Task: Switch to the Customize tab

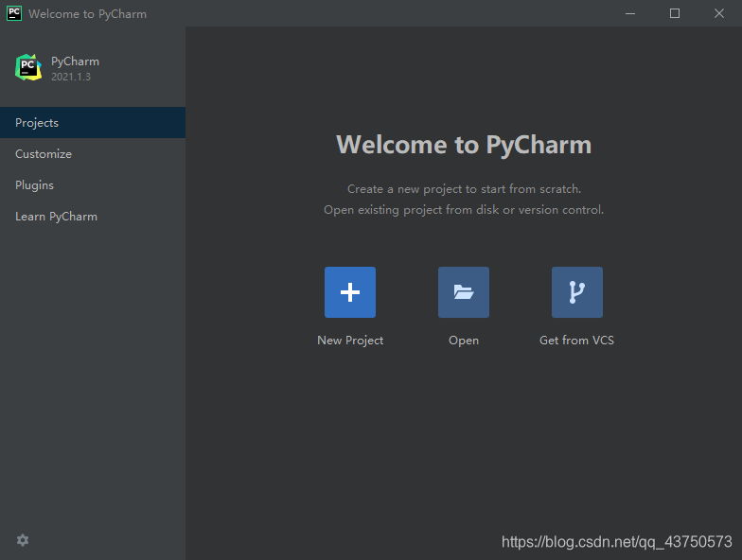Action: pos(93,153)
